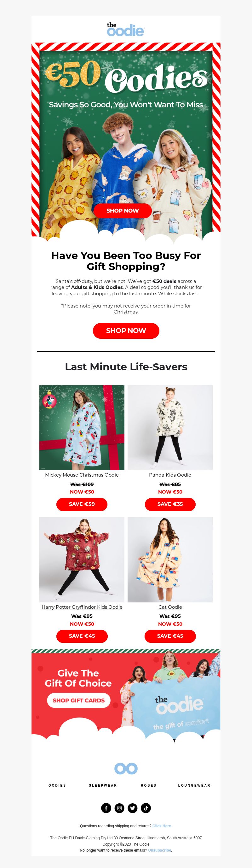Screen dimensions: 252x868
Task: Select the Oodies footer menu item
Action: (x=58, y=785)
